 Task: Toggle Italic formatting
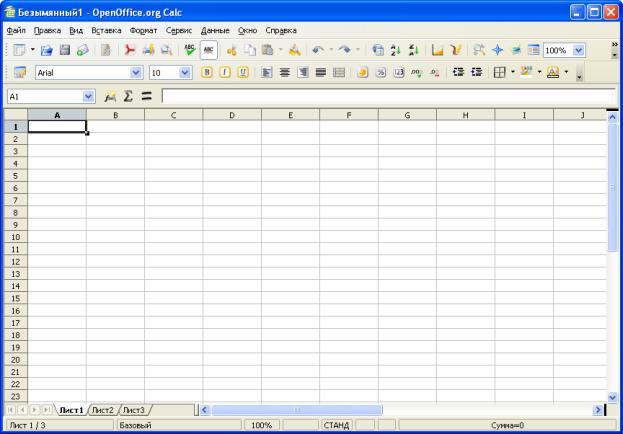point(225,72)
